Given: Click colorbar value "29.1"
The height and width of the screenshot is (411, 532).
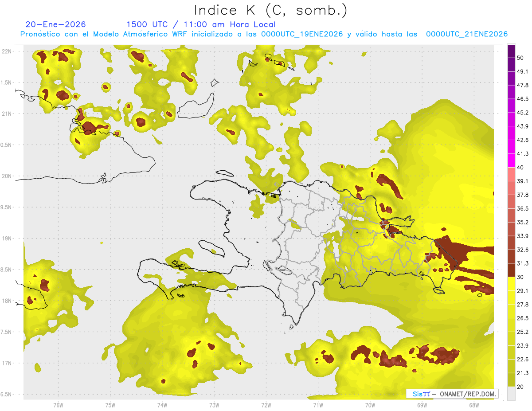Looking at the screenshot, I should (x=523, y=291).
